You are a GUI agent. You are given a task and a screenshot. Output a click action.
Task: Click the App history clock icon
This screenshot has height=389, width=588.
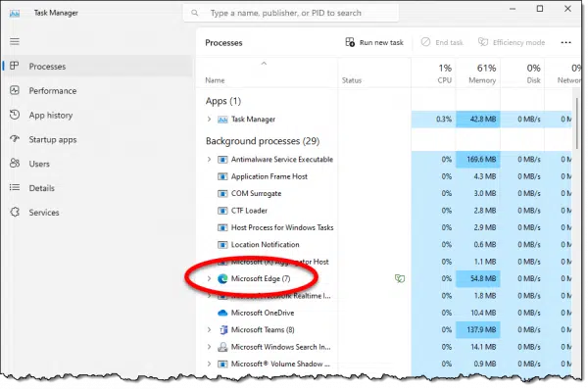coord(15,115)
